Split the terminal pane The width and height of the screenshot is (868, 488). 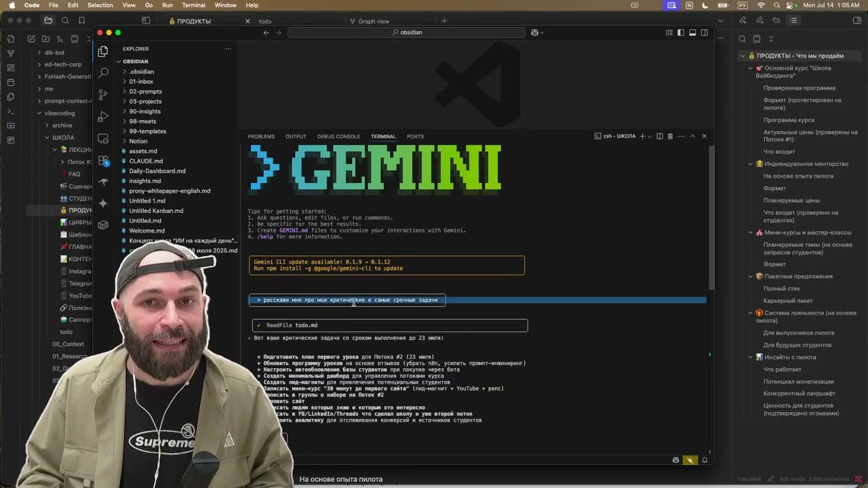coord(659,136)
